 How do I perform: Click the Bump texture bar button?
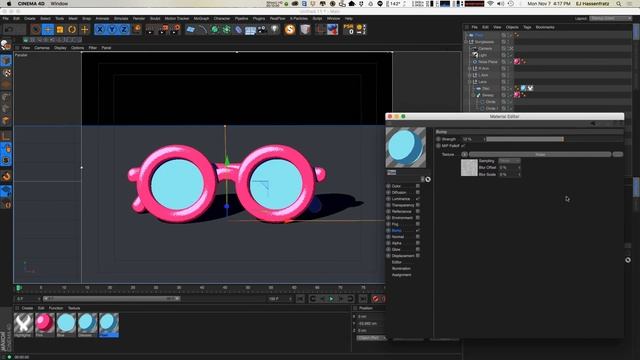(x=540, y=154)
